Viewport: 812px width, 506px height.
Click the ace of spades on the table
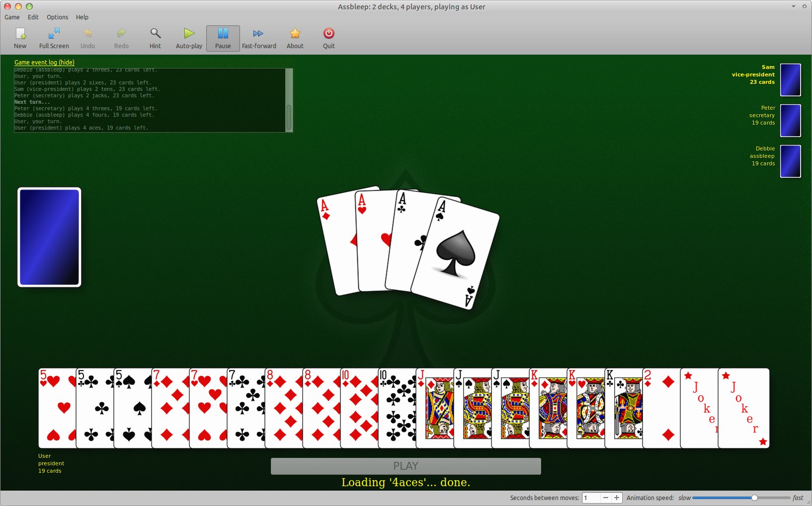click(455, 253)
